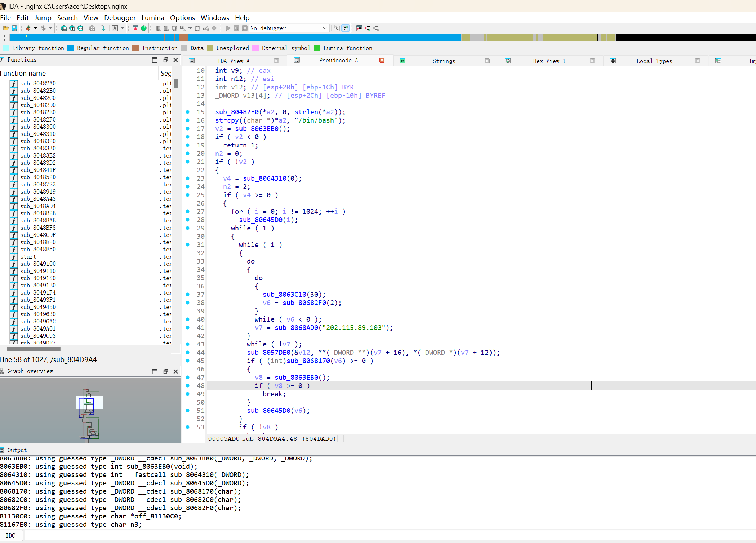Switch to the Strings tab

pyautogui.click(x=444, y=61)
